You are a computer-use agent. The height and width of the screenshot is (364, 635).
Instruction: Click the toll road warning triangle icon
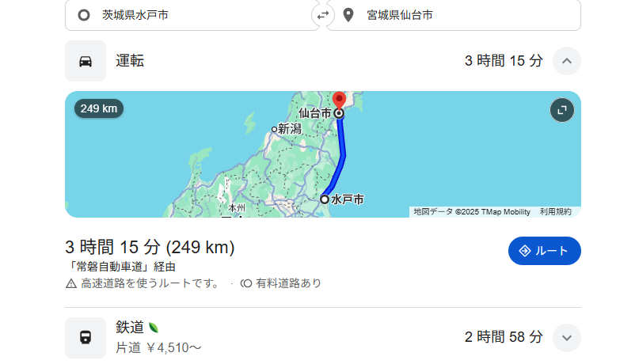[71, 283]
